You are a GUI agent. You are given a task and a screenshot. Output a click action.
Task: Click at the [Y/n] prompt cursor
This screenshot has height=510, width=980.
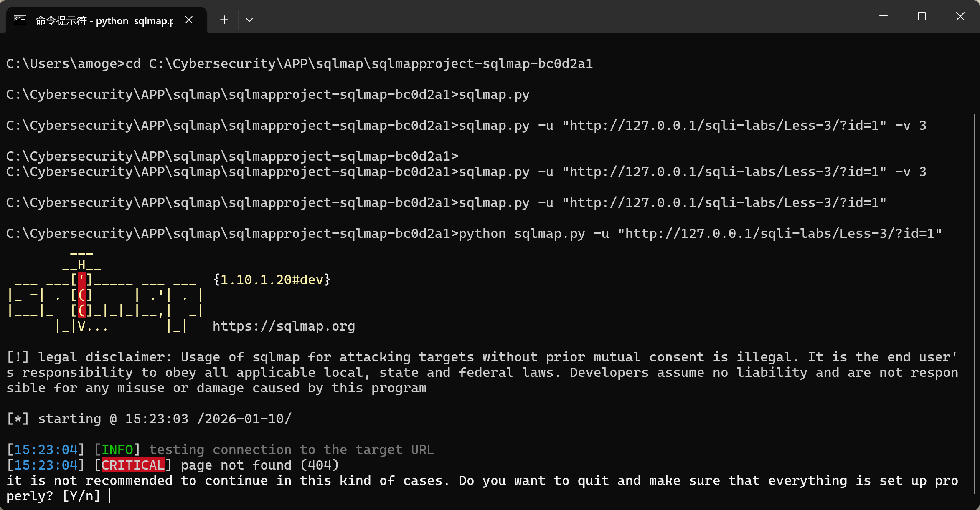click(x=109, y=496)
